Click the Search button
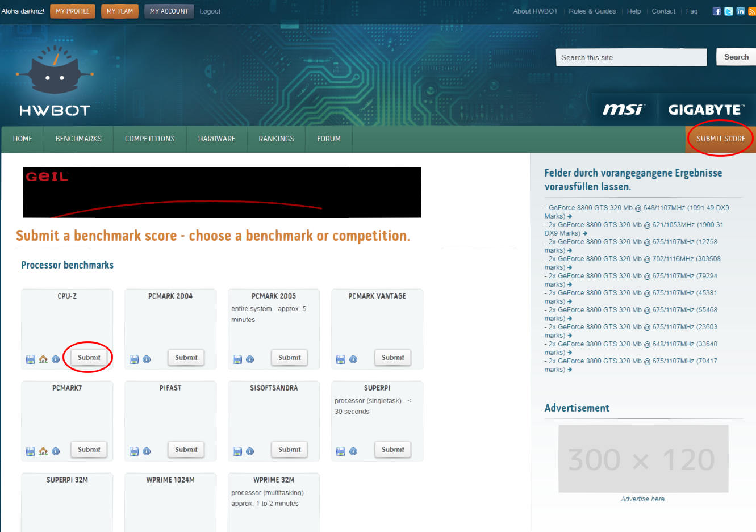The image size is (756, 532). [x=736, y=57]
